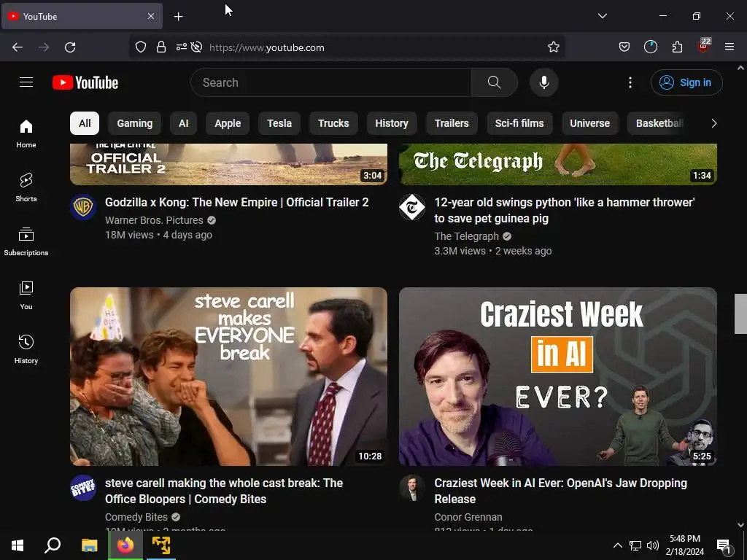Open Warner Bros. Pictures channel avatar
Viewport: 747px width, 560px height.
click(x=83, y=207)
